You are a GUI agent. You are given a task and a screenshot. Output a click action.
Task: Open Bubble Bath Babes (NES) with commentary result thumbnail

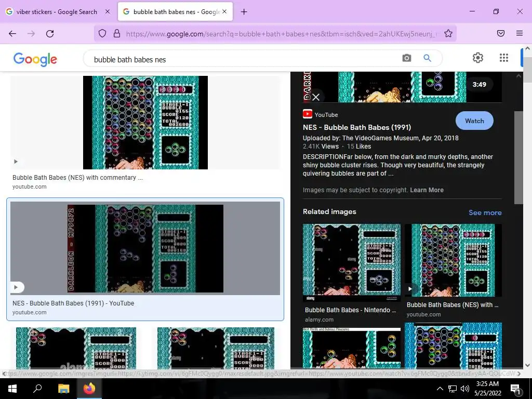pos(145,123)
